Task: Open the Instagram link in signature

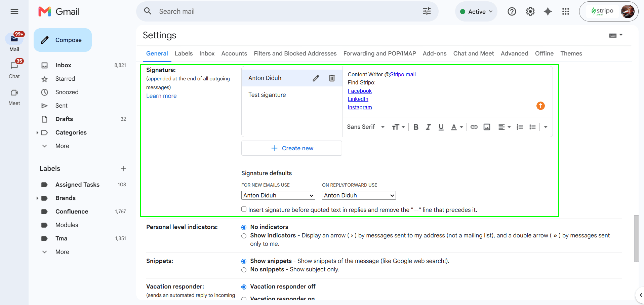Action: coord(360,107)
